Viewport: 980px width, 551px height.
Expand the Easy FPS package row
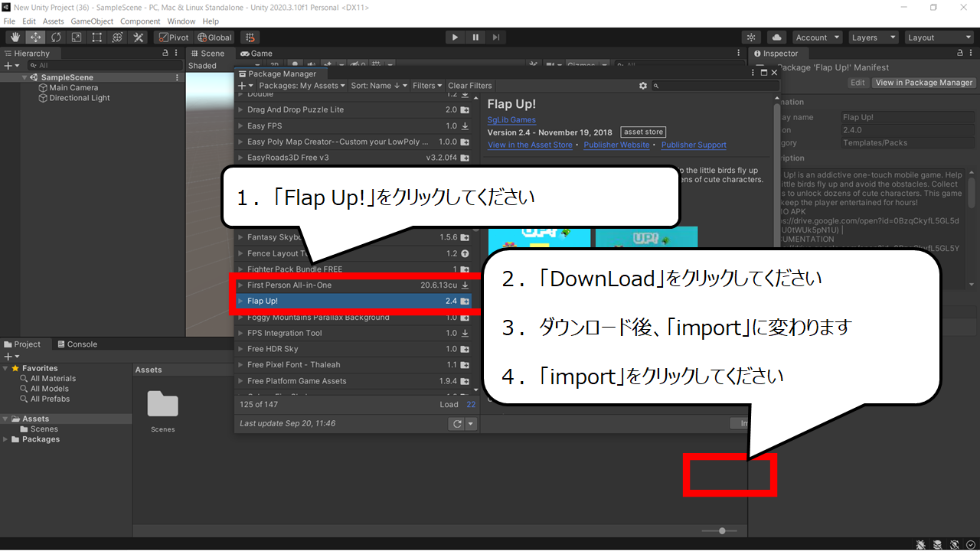(x=240, y=126)
